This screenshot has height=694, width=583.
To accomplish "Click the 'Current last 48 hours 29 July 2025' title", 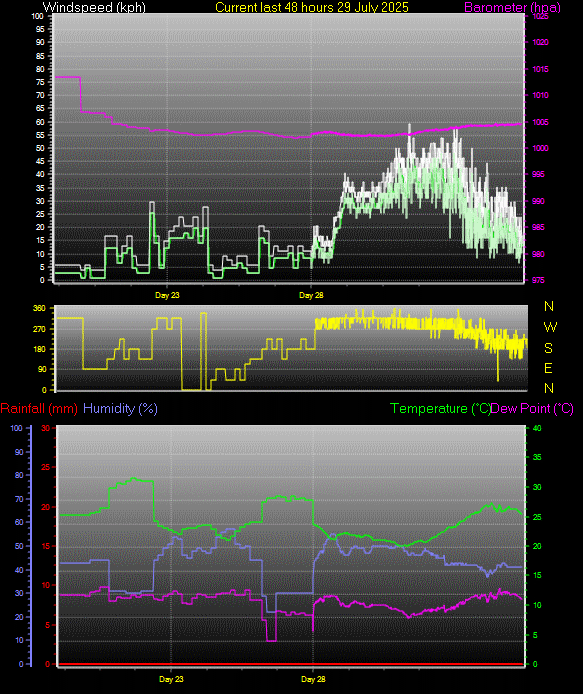I will click(x=312, y=8).
